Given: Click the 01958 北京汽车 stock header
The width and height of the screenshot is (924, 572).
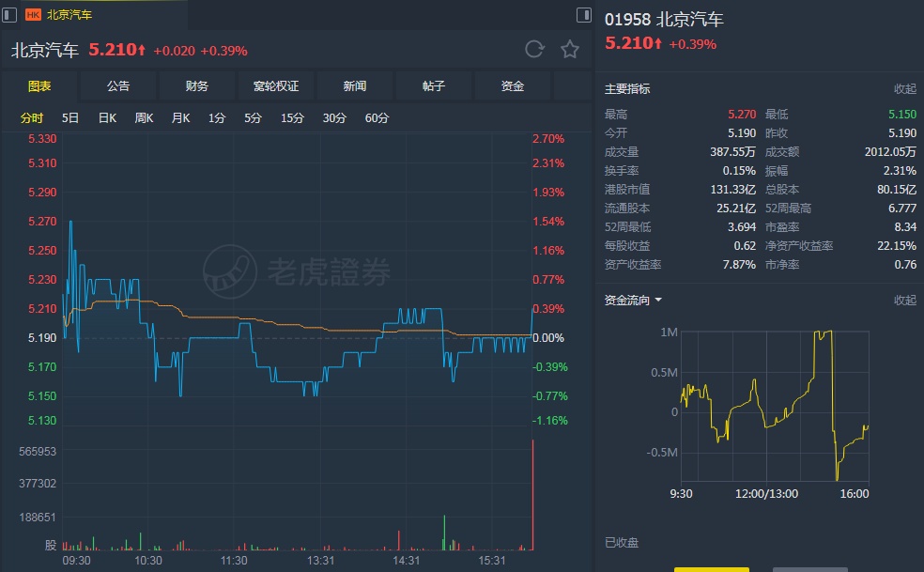Looking at the screenshot, I should pos(664,20).
